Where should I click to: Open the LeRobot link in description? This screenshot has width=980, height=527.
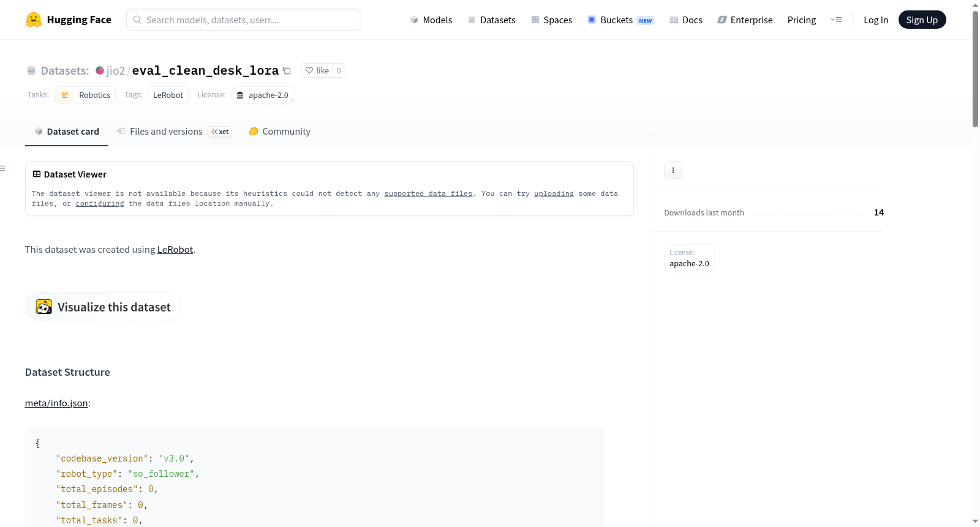[175, 250]
